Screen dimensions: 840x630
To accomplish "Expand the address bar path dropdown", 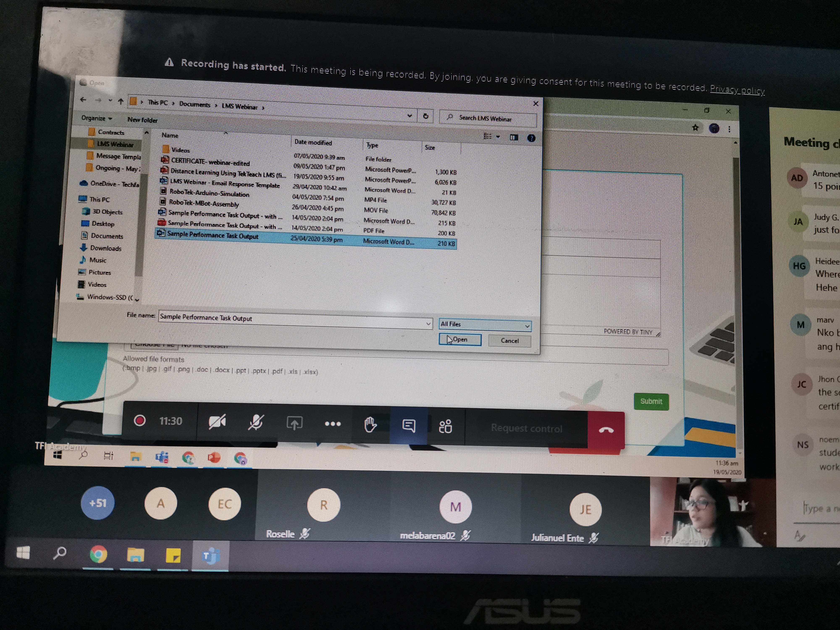I will [x=409, y=115].
